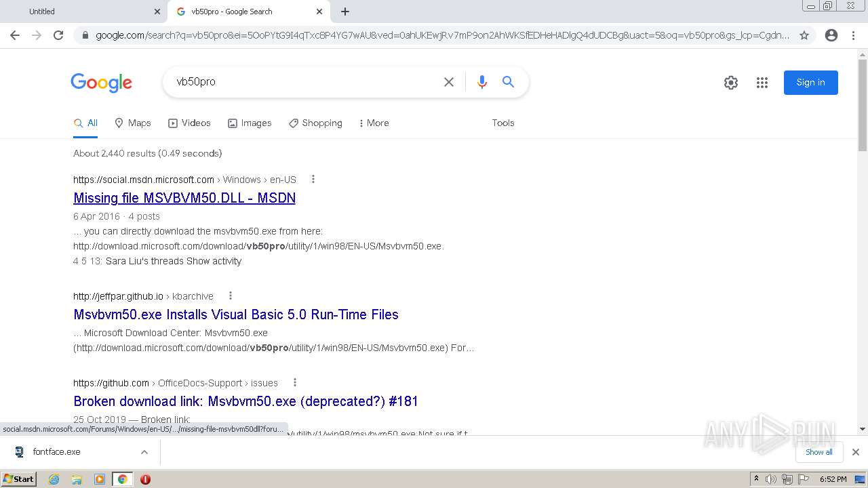The image size is (868, 488).
Task: Switch to Images results
Action: click(250, 123)
